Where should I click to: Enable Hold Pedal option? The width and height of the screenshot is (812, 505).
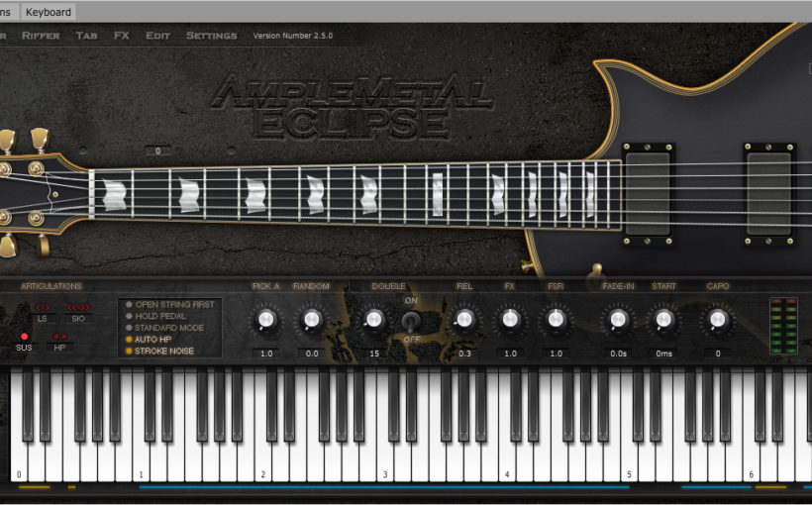click(x=129, y=316)
